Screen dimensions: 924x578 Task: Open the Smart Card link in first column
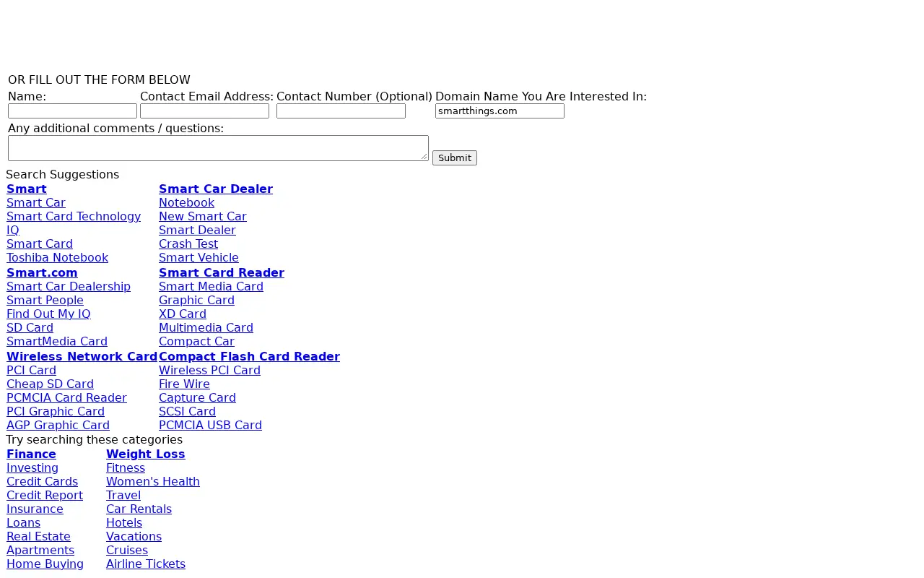pyautogui.click(x=40, y=244)
